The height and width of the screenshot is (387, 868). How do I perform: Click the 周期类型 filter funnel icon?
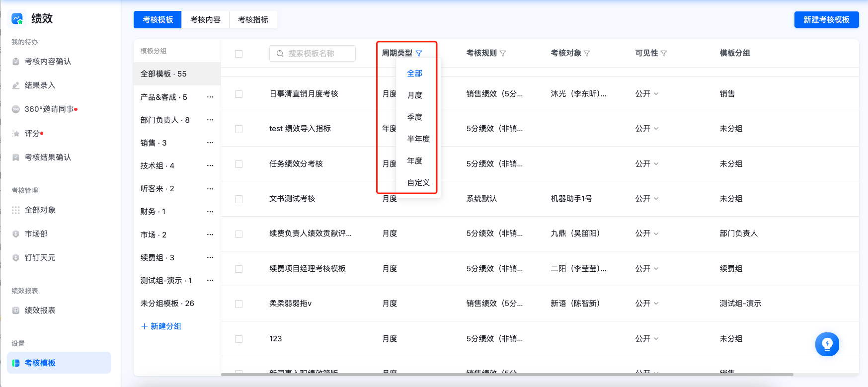pyautogui.click(x=419, y=53)
